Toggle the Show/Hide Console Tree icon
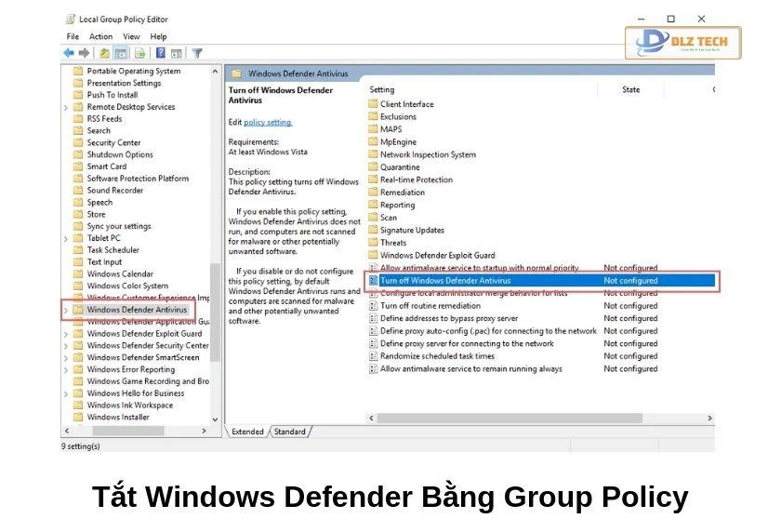Image resolution: width=781 pixels, height=532 pixels. 121,53
